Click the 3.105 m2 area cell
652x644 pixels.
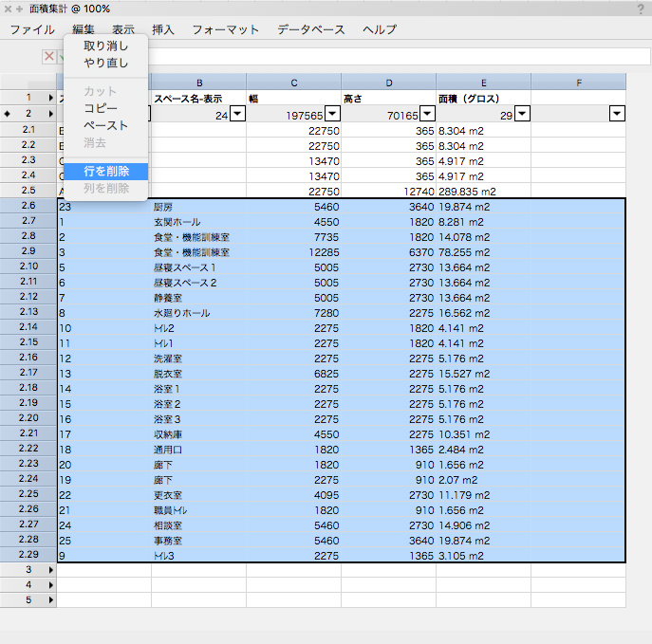coord(484,556)
